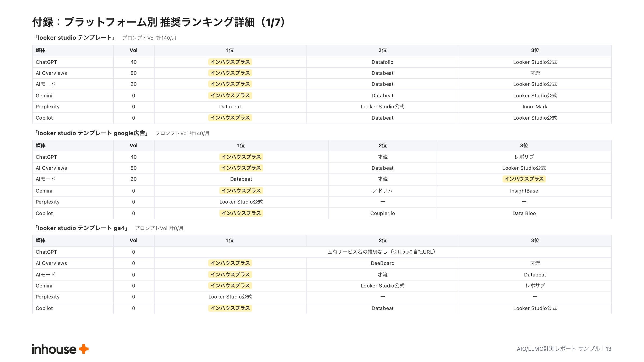The width and height of the screenshot is (644, 362).
Task: Select heading '「looker studio テンプレート ga4」'
Action: click(x=81, y=228)
